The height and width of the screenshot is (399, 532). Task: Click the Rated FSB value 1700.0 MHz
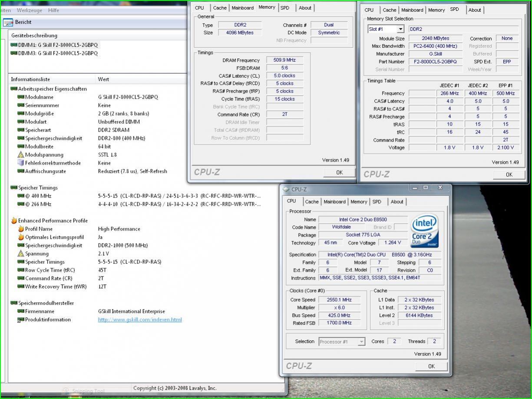pyautogui.click(x=340, y=323)
